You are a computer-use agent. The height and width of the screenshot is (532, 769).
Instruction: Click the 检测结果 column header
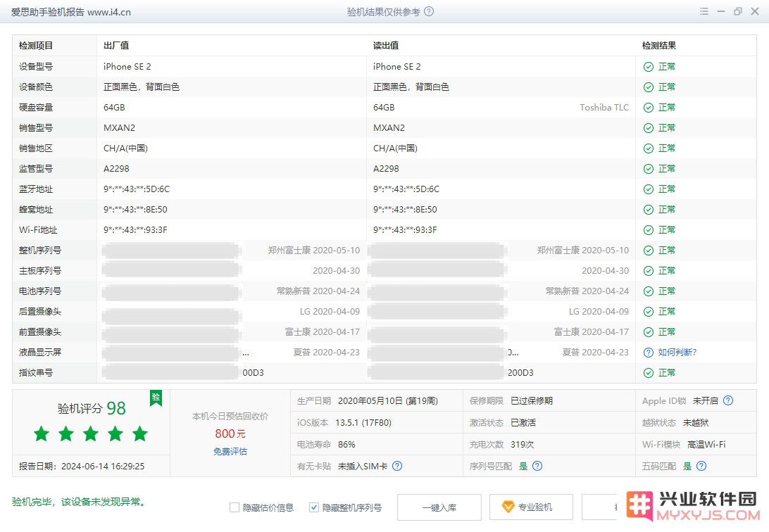click(659, 46)
